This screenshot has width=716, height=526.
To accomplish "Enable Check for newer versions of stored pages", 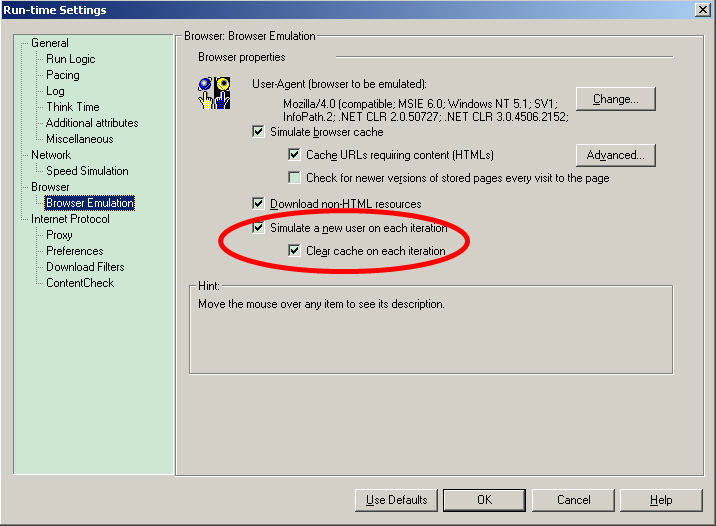I will [x=294, y=178].
